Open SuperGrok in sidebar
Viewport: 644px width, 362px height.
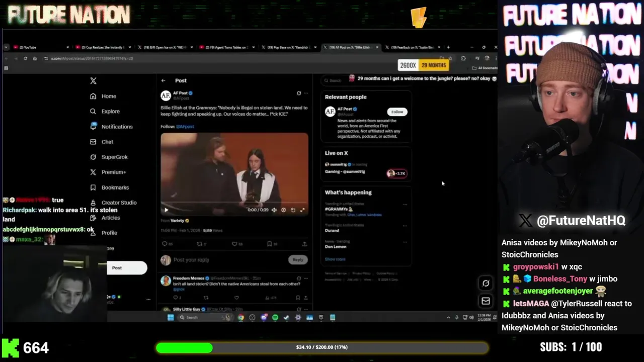pyautogui.click(x=109, y=157)
